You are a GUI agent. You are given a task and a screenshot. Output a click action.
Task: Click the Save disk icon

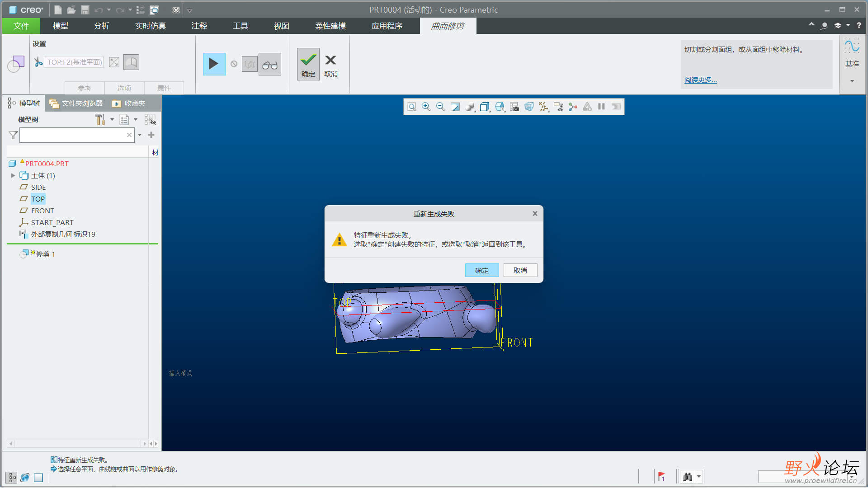(x=85, y=10)
